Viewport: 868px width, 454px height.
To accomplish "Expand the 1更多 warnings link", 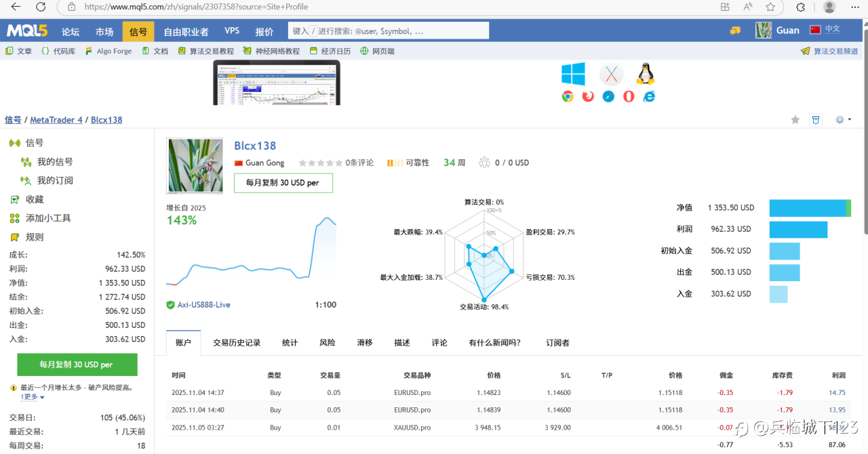I will click(x=33, y=397).
